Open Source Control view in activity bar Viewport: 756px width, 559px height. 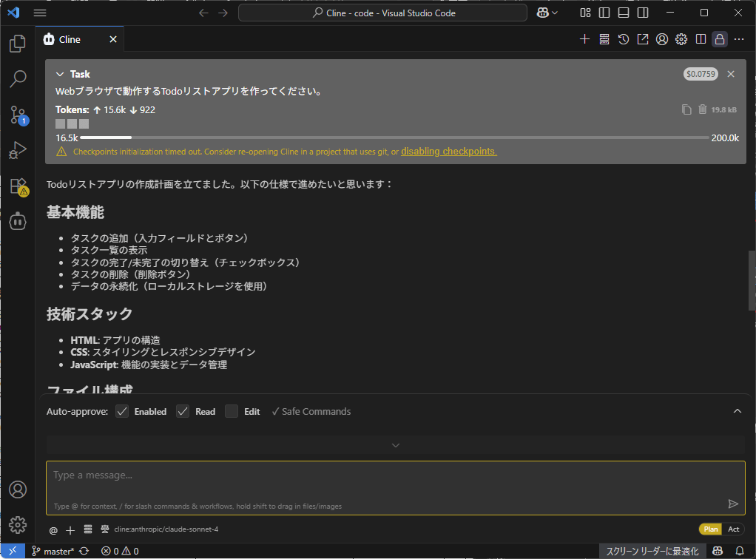(x=18, y=115)
